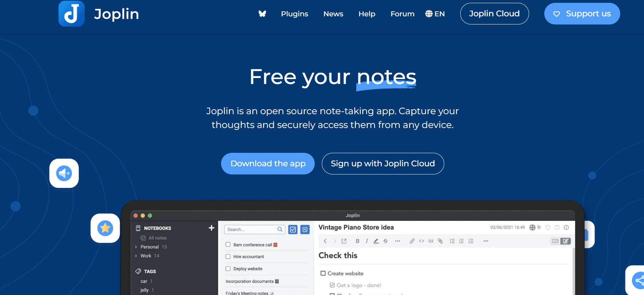The width and height of the screenshot is (644, 295).
Task: Open the Help page
Action: click(x=367, y=14)
